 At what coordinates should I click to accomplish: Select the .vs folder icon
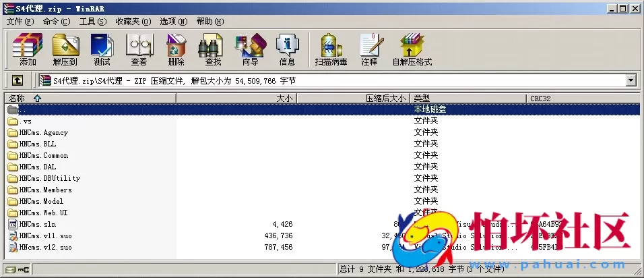pyautogui.click(x=13, y=121)
